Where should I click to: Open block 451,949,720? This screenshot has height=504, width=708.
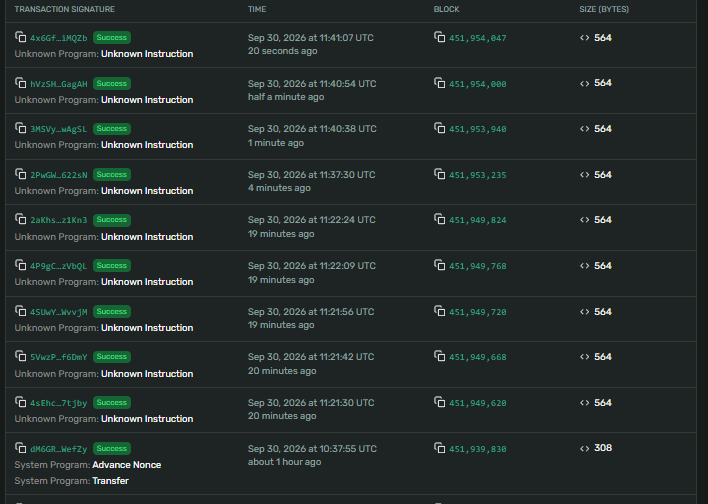click(477, 312)
